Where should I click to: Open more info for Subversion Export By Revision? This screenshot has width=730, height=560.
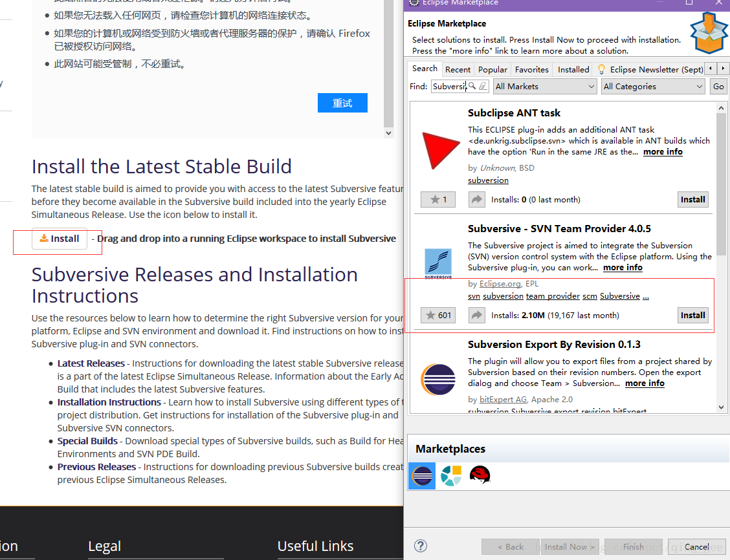click(x=645, y=383)
